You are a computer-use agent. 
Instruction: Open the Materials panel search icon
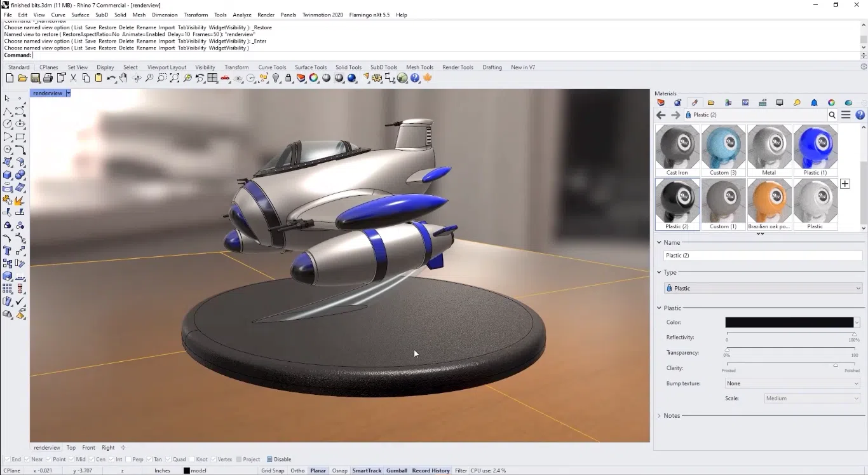tap(832, 115)
